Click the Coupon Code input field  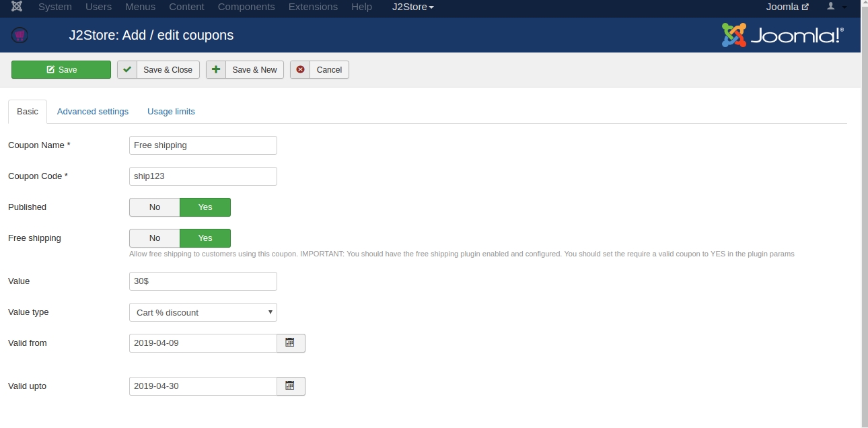203,176
